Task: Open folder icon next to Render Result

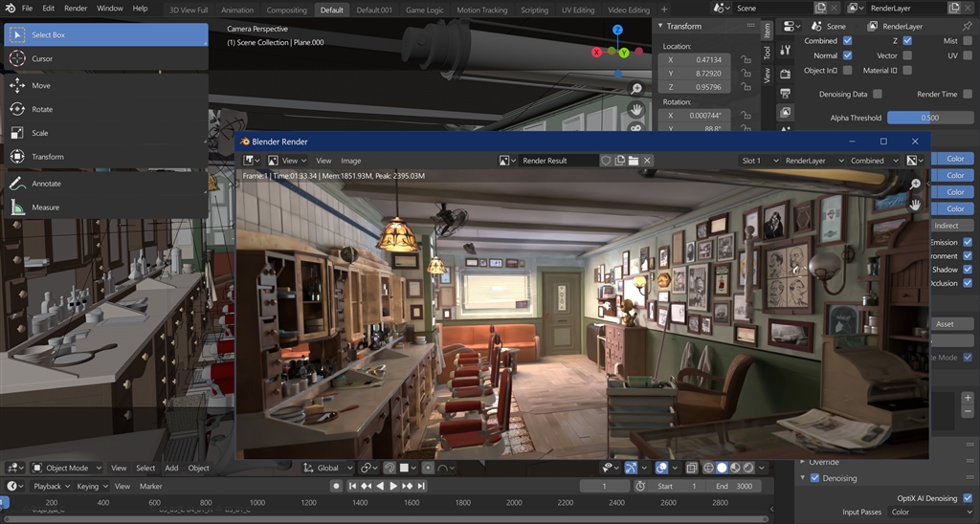Action: [x=634, y=161]
